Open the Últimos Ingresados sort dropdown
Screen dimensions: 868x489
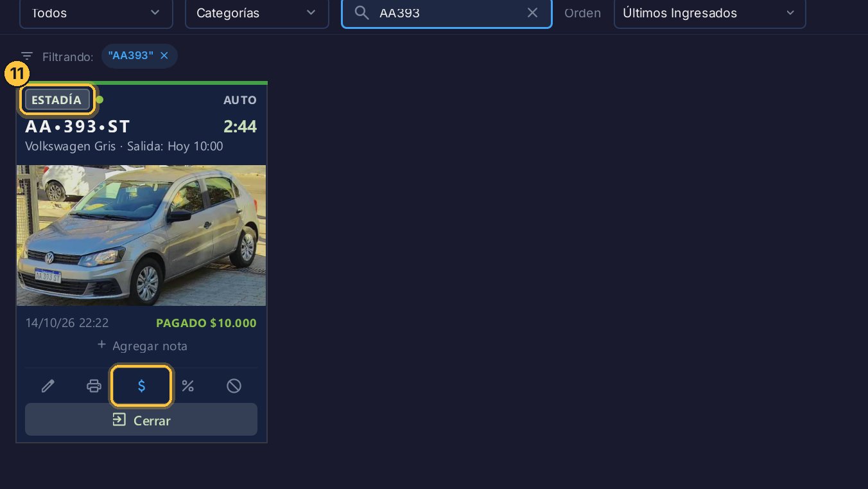coord(709,13)
